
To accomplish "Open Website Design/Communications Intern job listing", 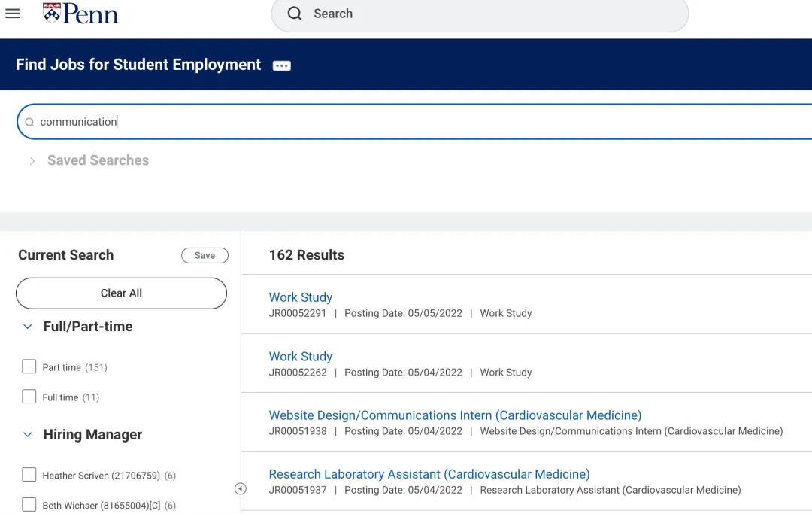I will point(455,415).
